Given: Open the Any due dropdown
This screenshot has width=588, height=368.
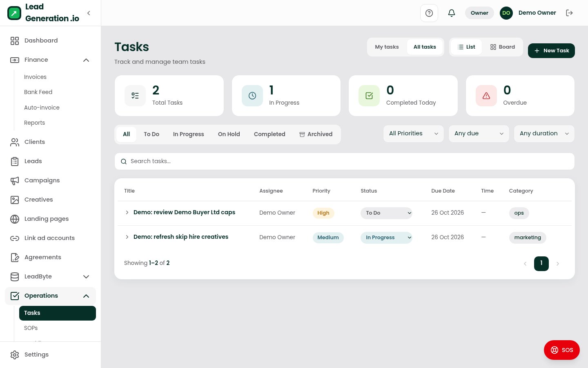Looking at the screenshot, I should [479, 134].
